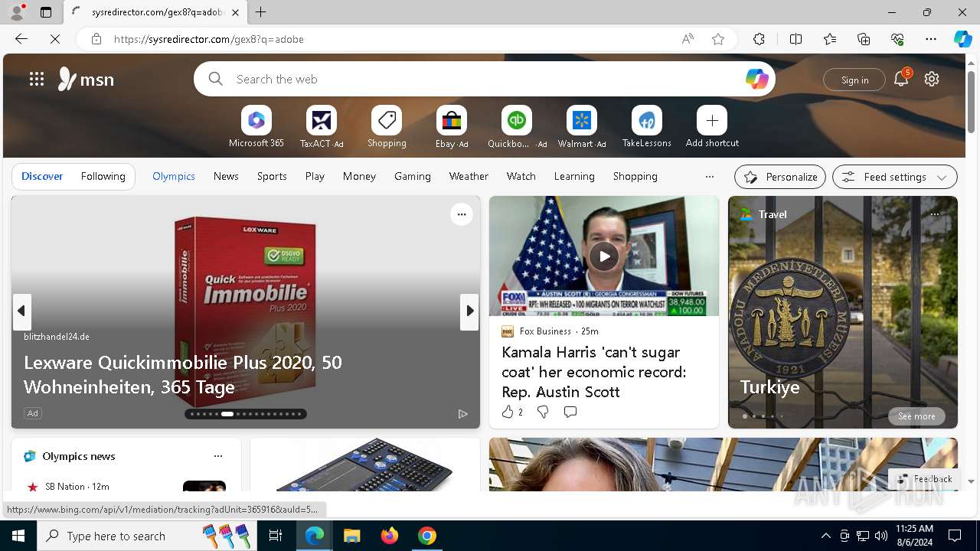Viewport: 980px width, 551px height.
Task: Go back using browser back arrow
Action: click(21, 39)
